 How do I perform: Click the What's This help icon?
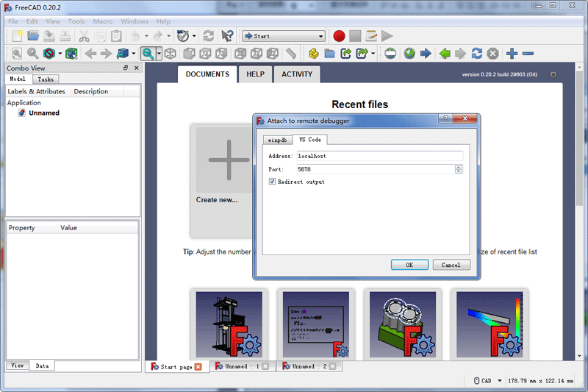(x=227, y=35)
